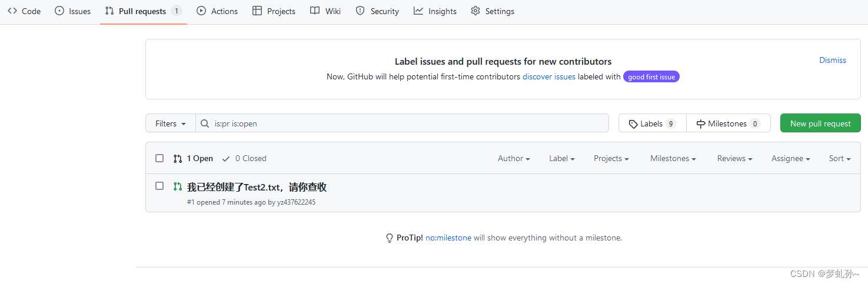Viewport: 868px width, 284px height.
Task: Click the good first issue label
Action: (651, 76)
